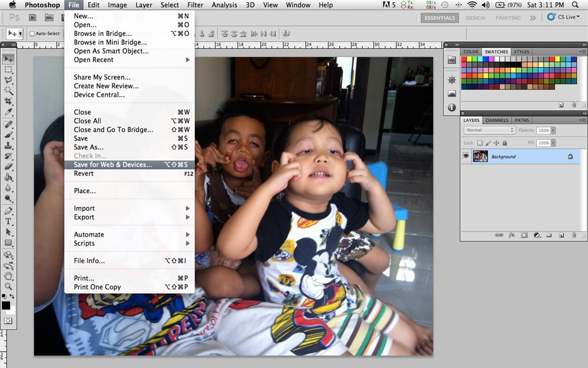Select the Rectangular Marquee tool

coord(8,69)
